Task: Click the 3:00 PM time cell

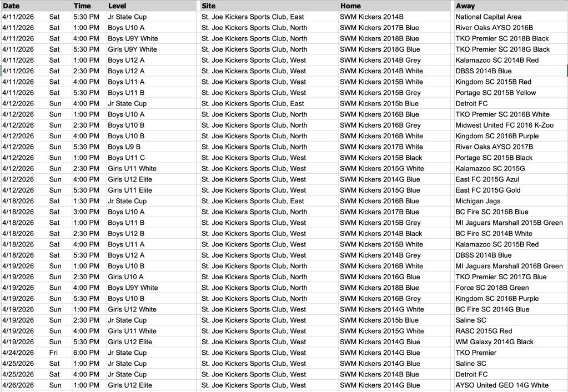Action: [x=86, y=212]
